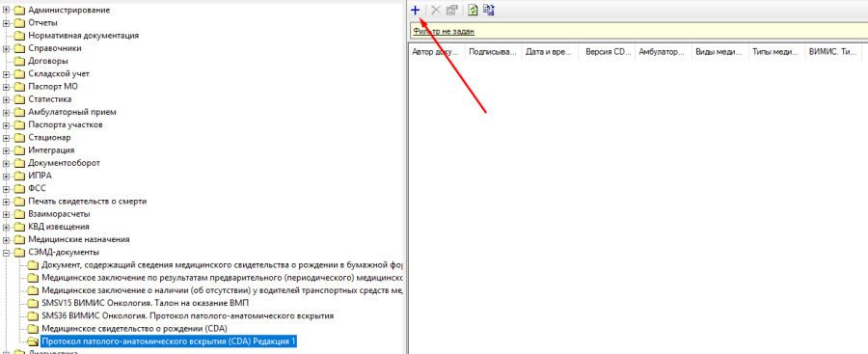Expand the Отчеты folder node
Screen dimensions: 868x354
[x=6, y=23]
